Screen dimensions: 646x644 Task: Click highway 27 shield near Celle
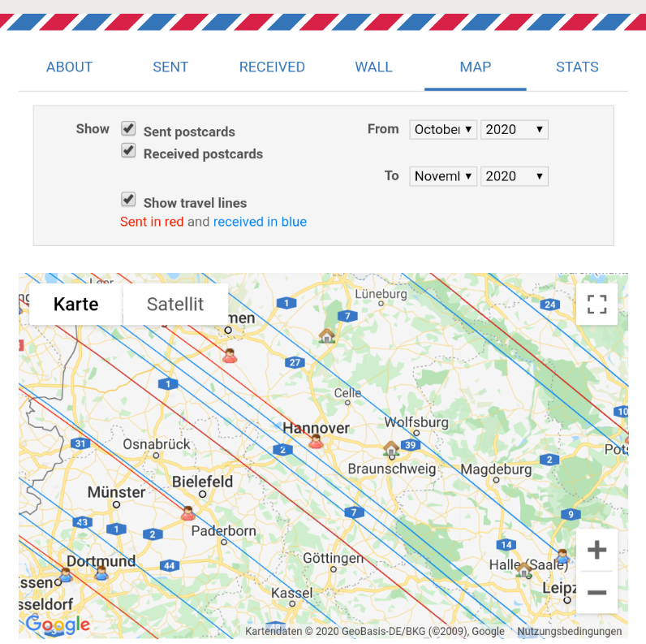click(295, 362)
